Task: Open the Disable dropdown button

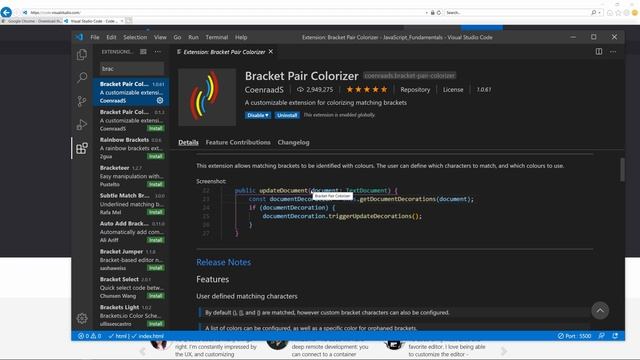Action: tap(258, 115)
